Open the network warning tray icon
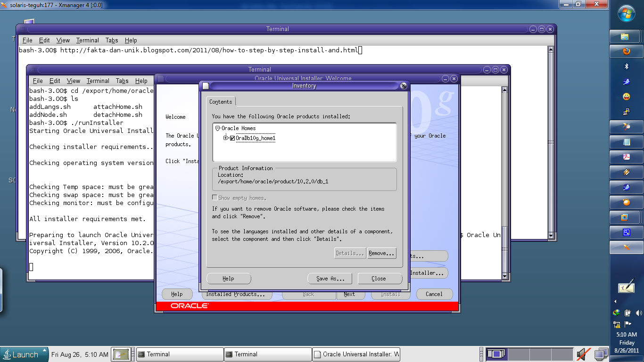Screen dimensions: 644x362 pyautogui.click(x=616, y=324)
